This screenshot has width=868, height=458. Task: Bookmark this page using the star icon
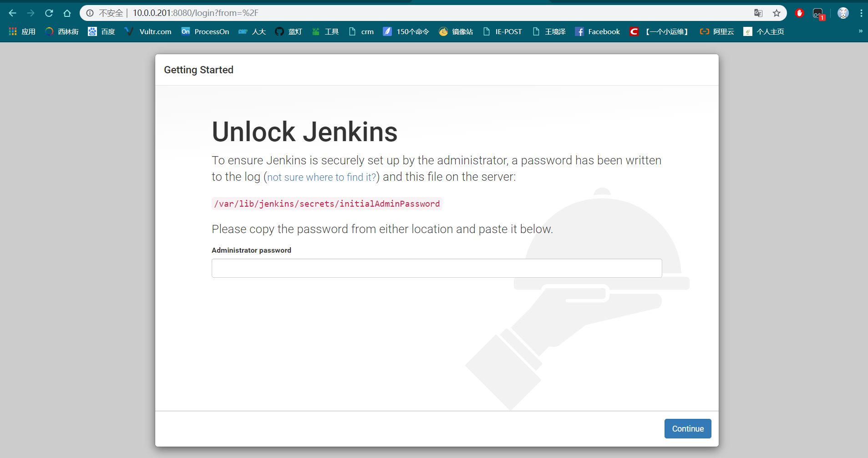tap(777, 13)
